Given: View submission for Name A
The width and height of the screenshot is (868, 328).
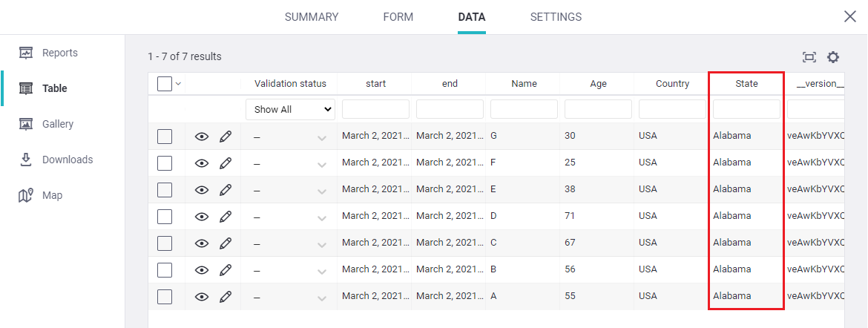Looking at the screenshot, I should [201, 297].
